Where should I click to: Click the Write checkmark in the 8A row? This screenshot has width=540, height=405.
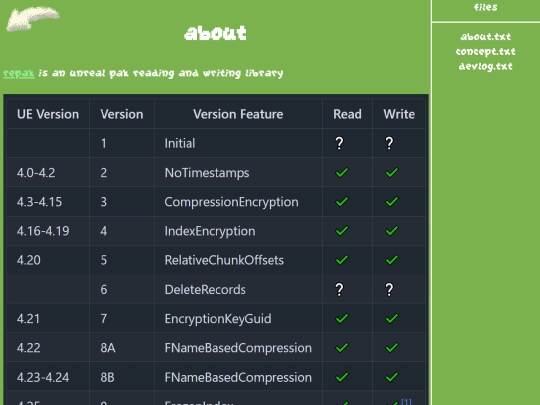pyautogui.click(x=392, y=347)
